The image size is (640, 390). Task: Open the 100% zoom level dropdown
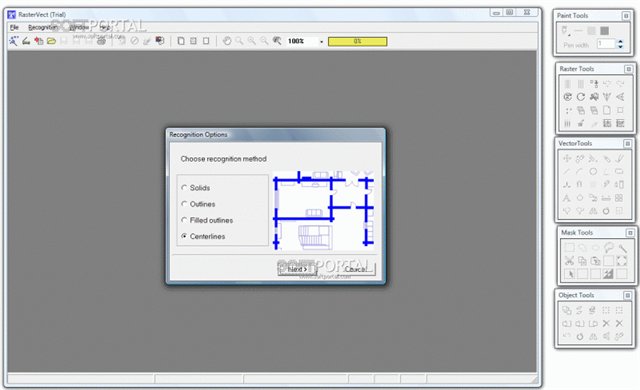pyautogui.click(x=321, y=42)
